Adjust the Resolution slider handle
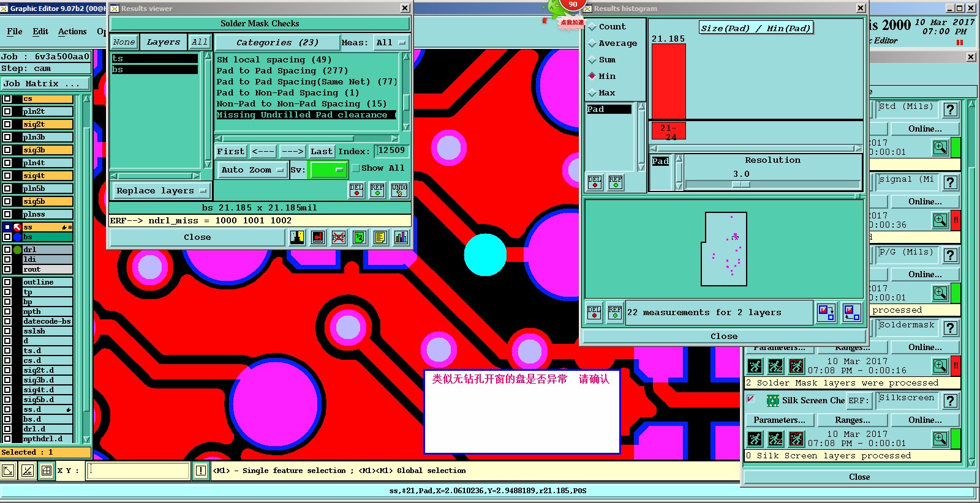The width and height of the screenshot is (980, 503). click(741, 184)
